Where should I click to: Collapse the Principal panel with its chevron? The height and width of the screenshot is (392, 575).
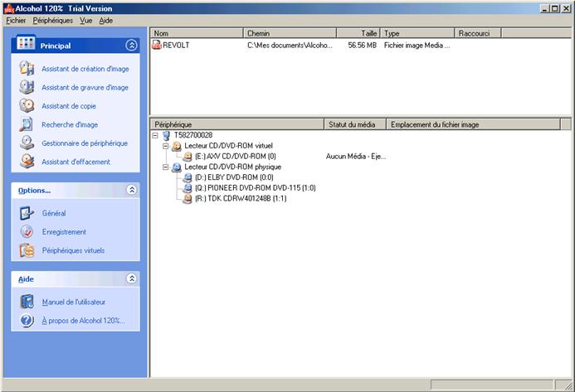click(132, 45)
